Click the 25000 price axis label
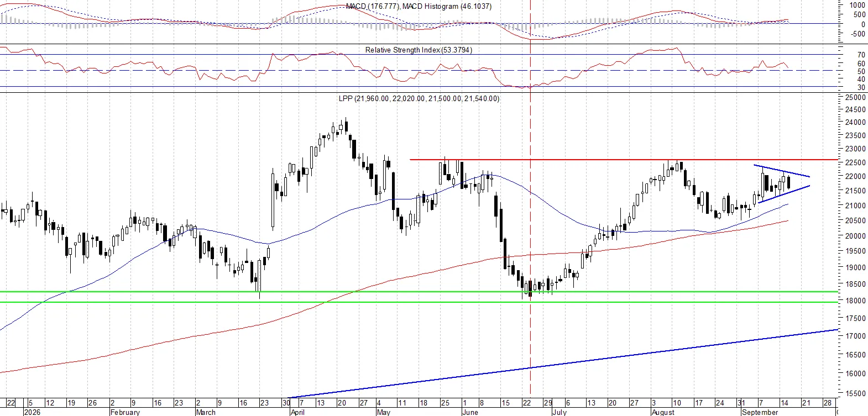The image size is (868, 416). (x=855, y=97)
